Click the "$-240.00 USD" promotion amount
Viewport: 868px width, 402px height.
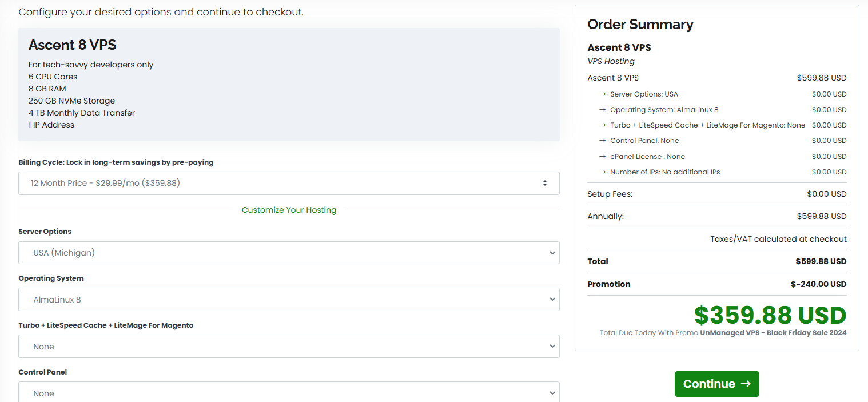pyautogui.click(x=818, y=284)
